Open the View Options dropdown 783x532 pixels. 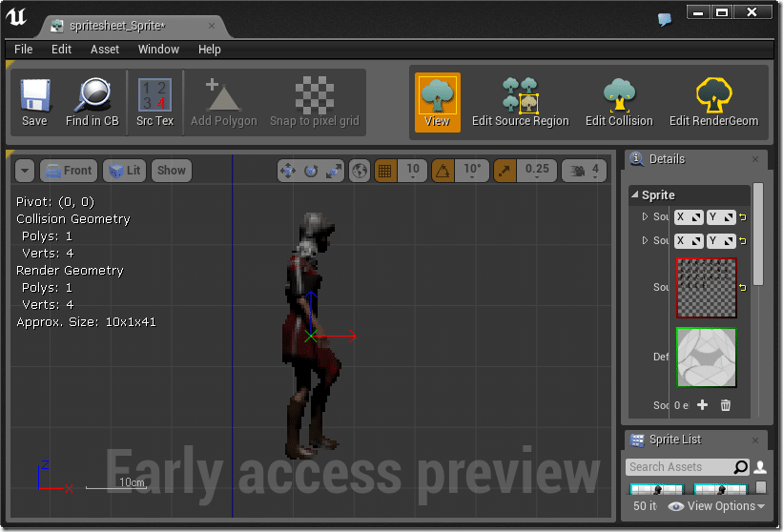tap(715, 506)
